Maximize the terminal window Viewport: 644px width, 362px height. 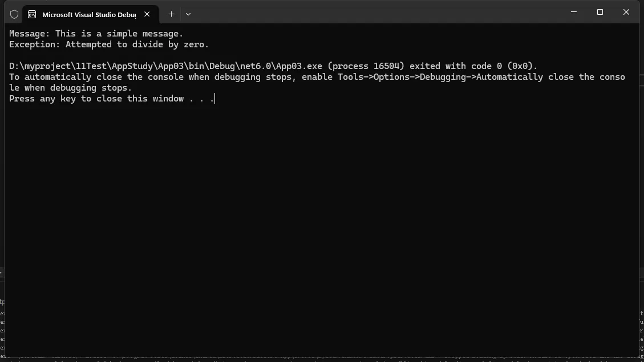click(x=600, y=12)
